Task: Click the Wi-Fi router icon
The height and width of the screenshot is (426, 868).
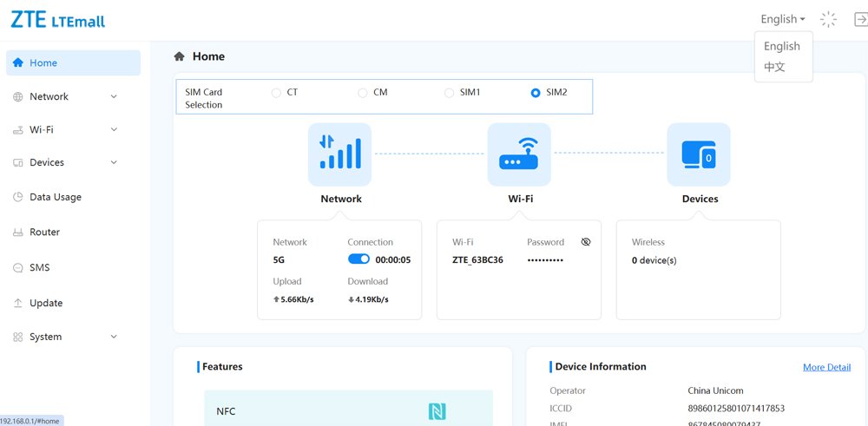Action: click(519, 154)
